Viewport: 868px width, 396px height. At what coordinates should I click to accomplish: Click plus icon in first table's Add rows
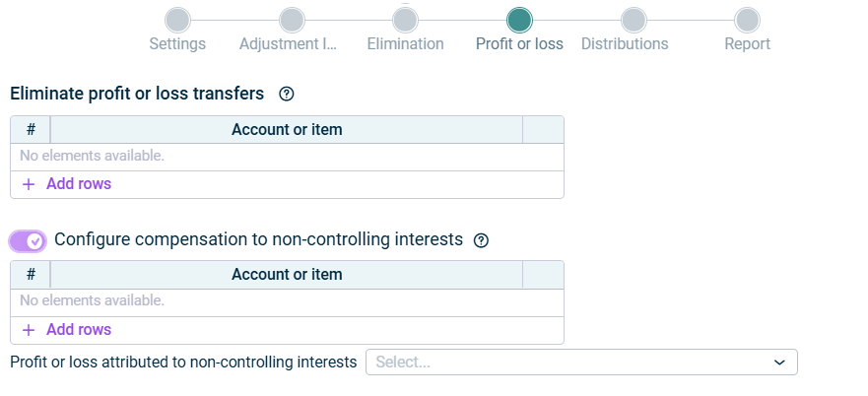pyautogui.click(x=29, y=184)
